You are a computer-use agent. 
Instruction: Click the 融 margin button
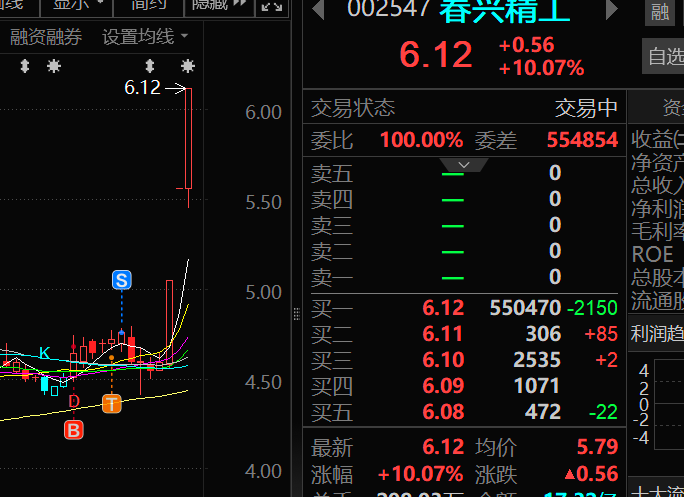coord(660,12)
